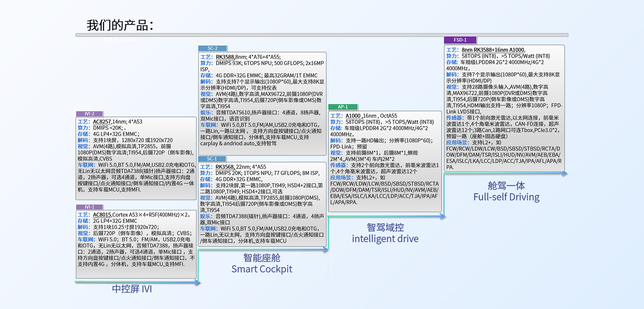
Task: Select the 智驾域控 heading
Action: point(385,228)
